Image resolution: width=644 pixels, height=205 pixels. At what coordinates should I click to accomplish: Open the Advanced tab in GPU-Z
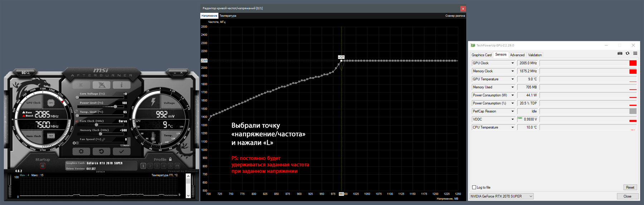[x=517, y=55]
